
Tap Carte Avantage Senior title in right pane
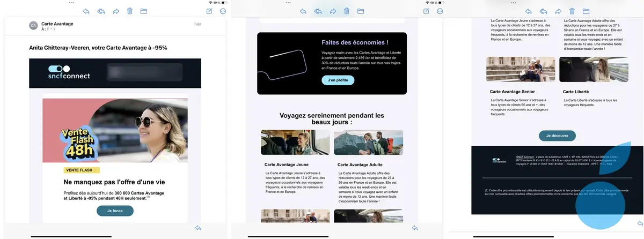point(513,92)
